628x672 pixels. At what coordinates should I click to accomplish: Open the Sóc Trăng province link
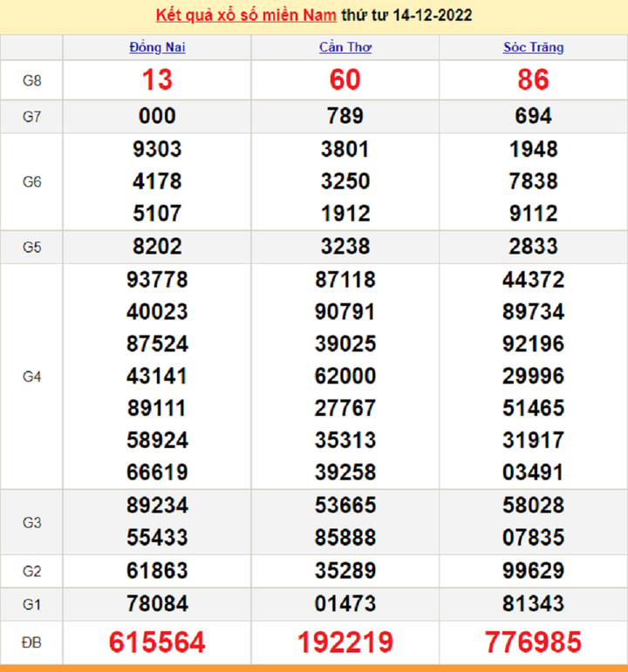533,47
